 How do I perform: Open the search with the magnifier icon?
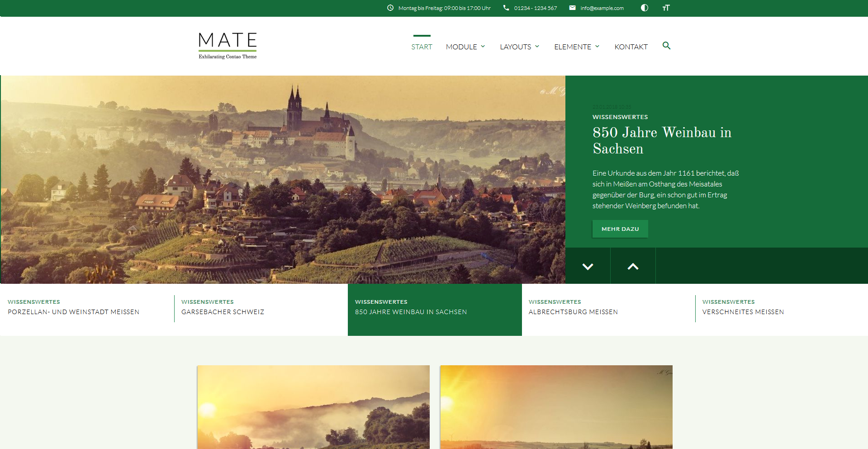(666, 46)
